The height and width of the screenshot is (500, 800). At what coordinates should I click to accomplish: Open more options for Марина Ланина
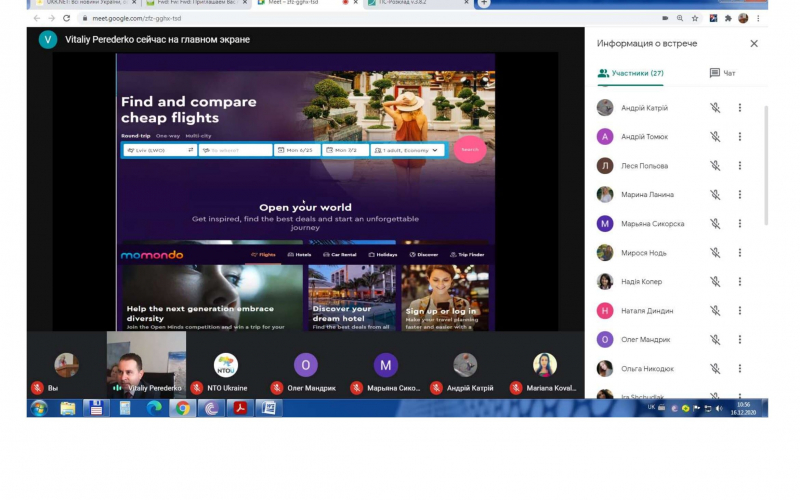(x=740, y=194)
